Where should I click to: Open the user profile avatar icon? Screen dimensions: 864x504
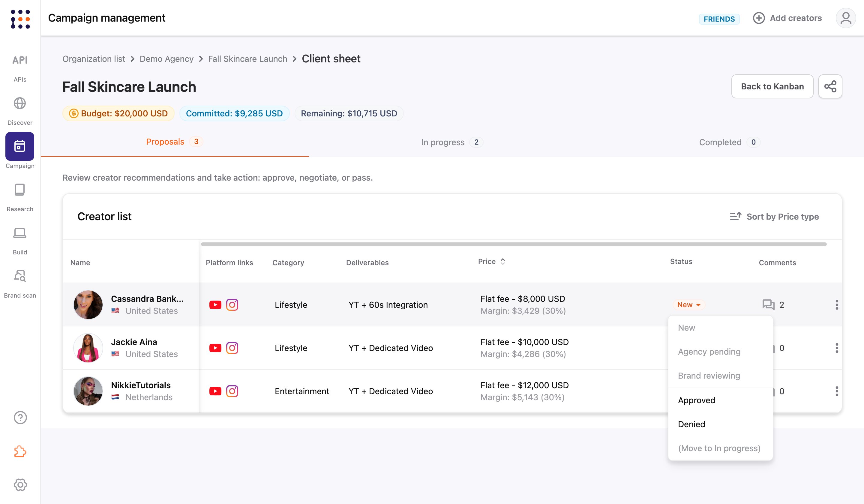845,18
